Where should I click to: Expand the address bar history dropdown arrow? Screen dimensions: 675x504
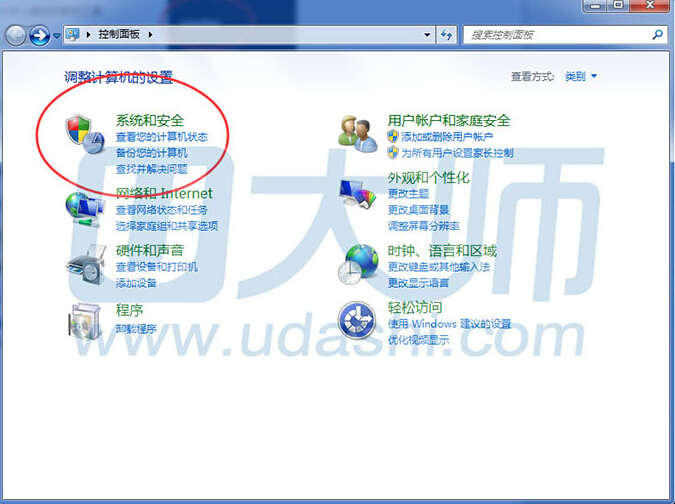pos(426,35)
